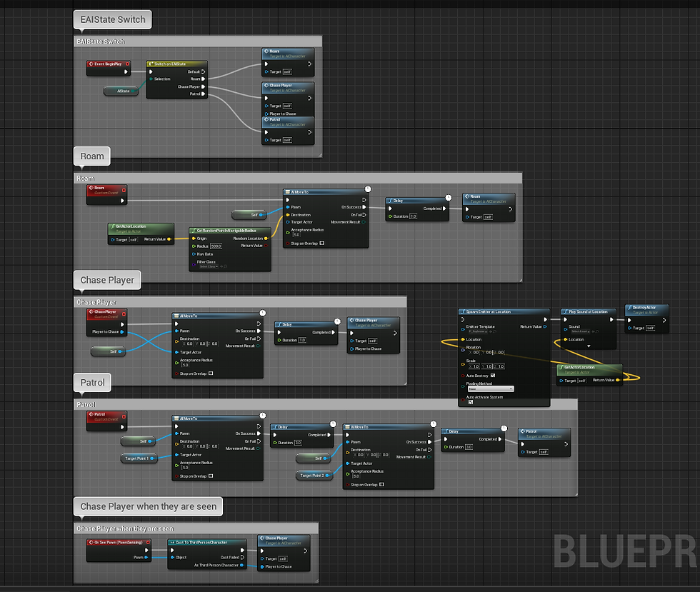This screenshot has height=592, width=700.
Task: Click the Selection input pin on the switch
Action: click(151, 79)
